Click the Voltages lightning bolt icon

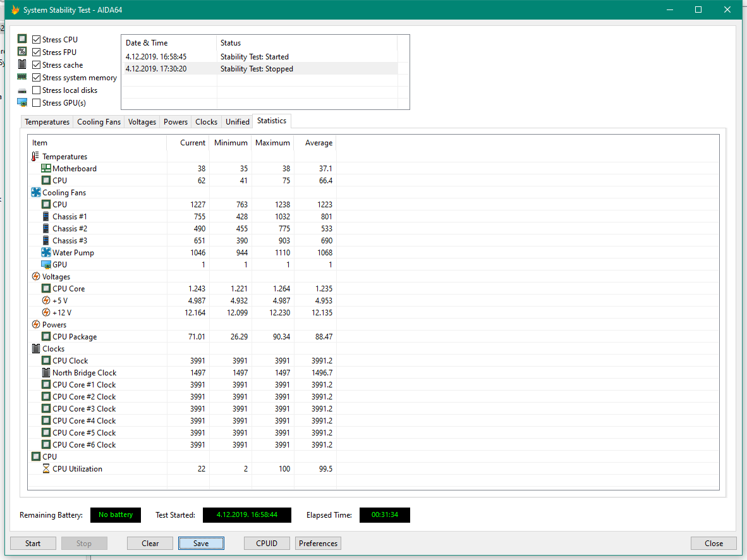36,277
